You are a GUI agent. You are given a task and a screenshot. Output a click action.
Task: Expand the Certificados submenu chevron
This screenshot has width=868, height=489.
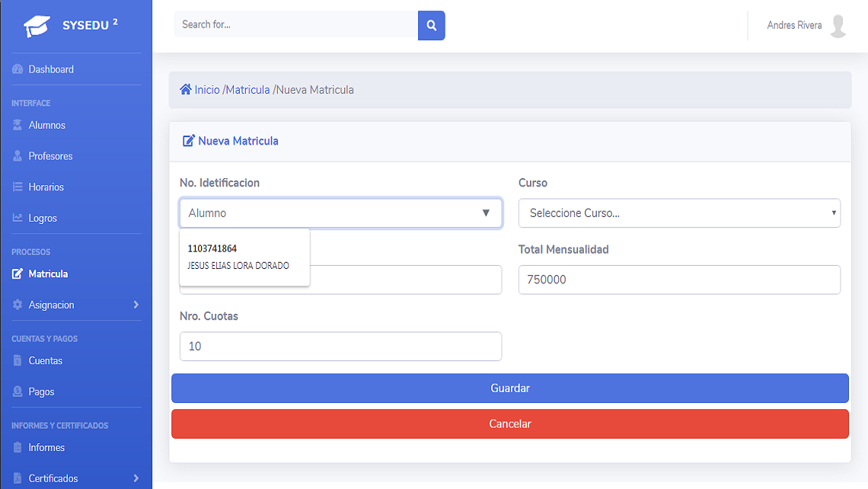click(136, 478)
